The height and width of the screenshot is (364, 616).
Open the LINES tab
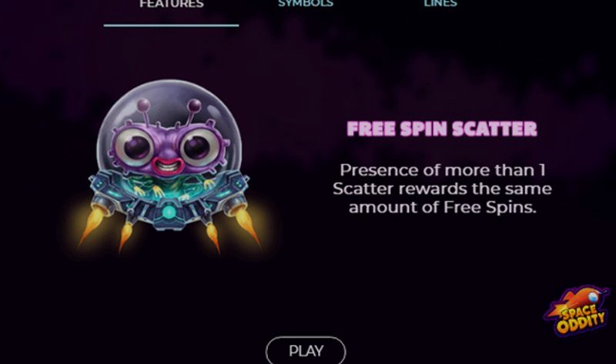pos(440,4)
